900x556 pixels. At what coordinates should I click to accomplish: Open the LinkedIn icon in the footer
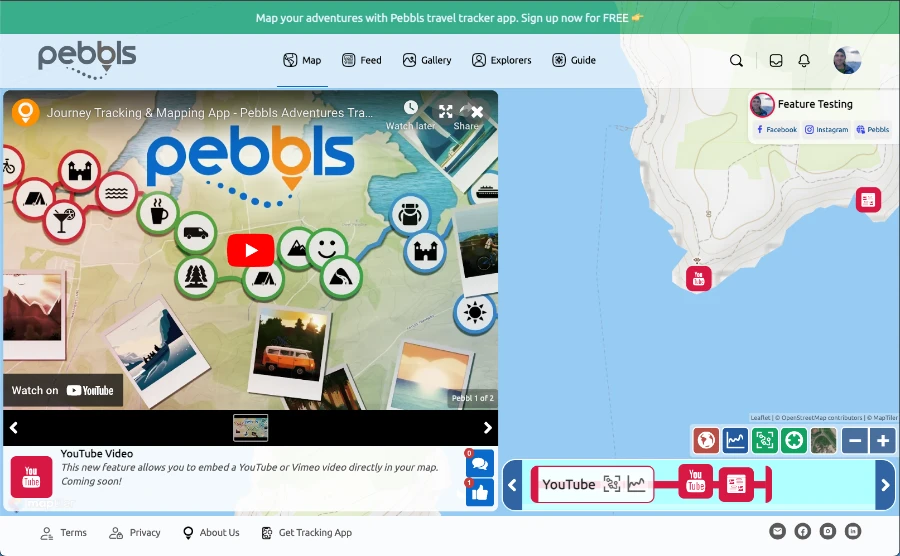[853, 531]
